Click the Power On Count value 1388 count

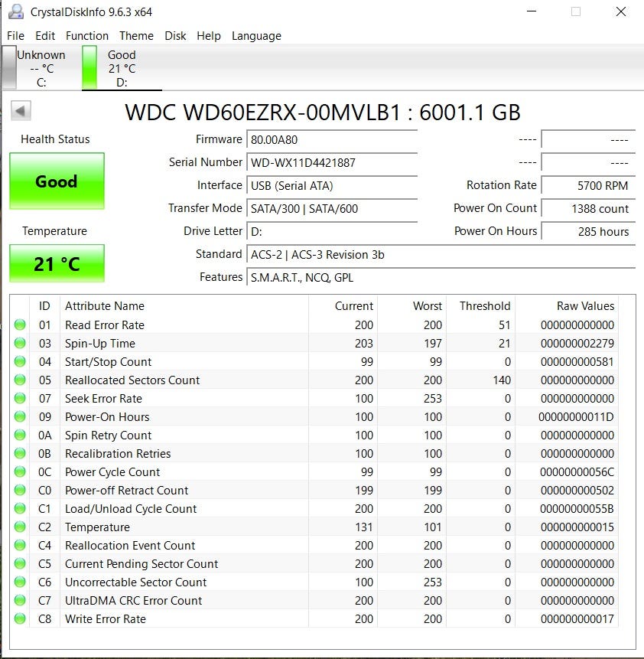588,208
